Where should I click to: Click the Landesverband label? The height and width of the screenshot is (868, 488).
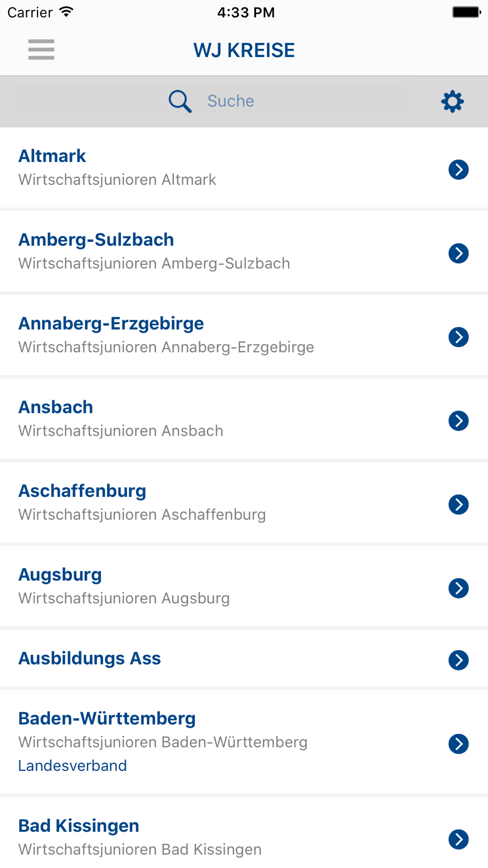coord(73,765)
